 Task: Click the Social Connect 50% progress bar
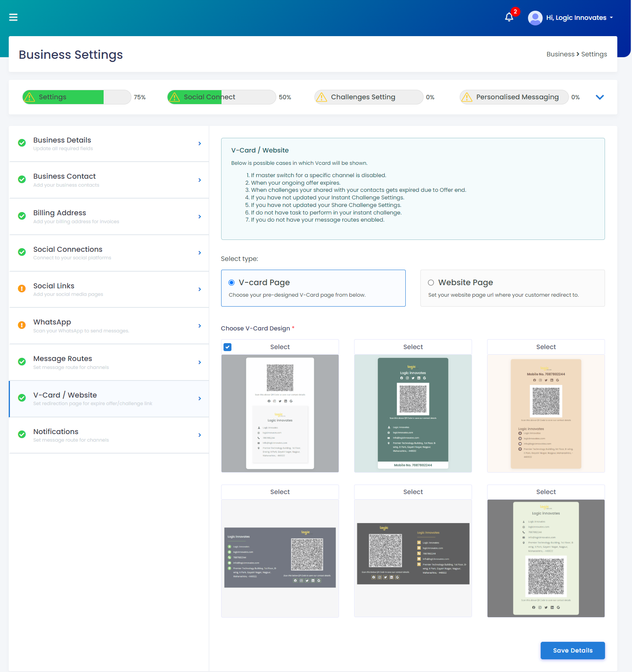[x=222, y=97]
